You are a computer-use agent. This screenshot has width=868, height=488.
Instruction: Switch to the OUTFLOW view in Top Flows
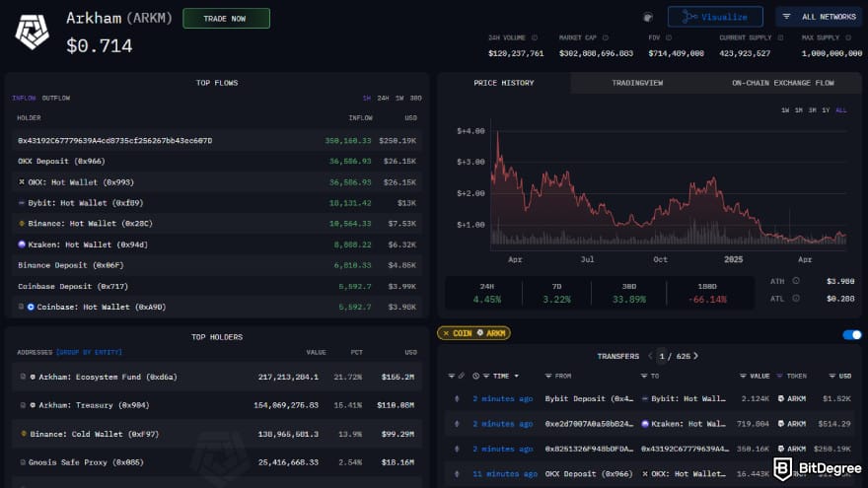point(56,98)
